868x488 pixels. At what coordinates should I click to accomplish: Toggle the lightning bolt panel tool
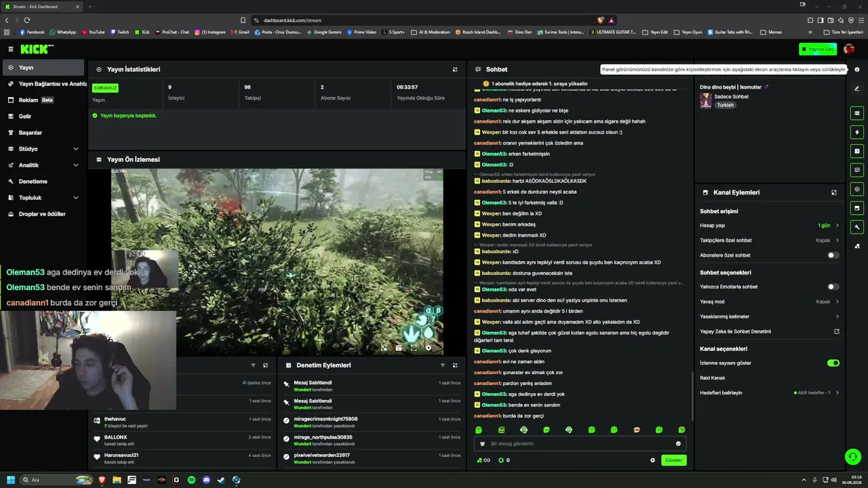(x=857, y=132)
